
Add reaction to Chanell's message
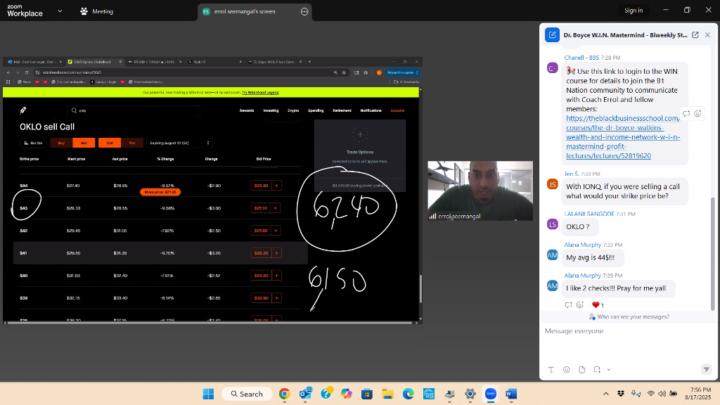coord(698,113)
